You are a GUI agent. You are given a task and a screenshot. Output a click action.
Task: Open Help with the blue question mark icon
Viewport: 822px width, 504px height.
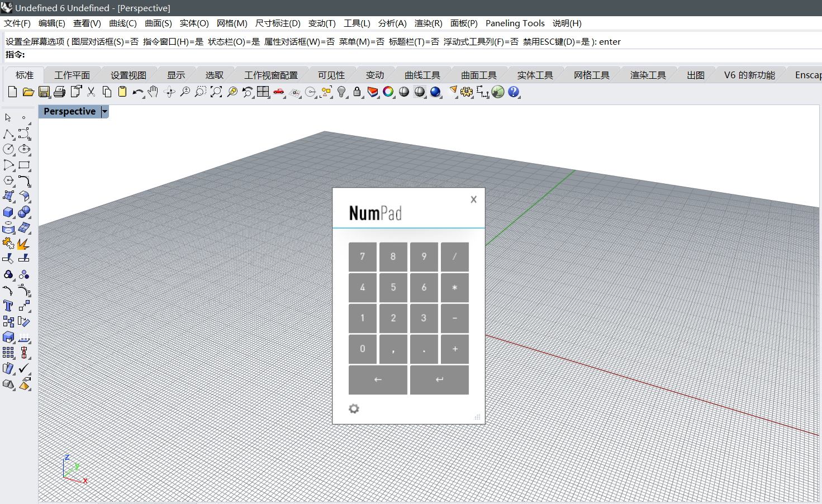coord(514,92)
